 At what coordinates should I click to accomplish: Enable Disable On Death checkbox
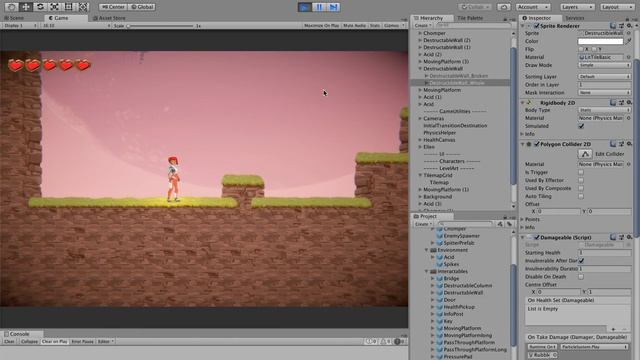click(581, 277)
